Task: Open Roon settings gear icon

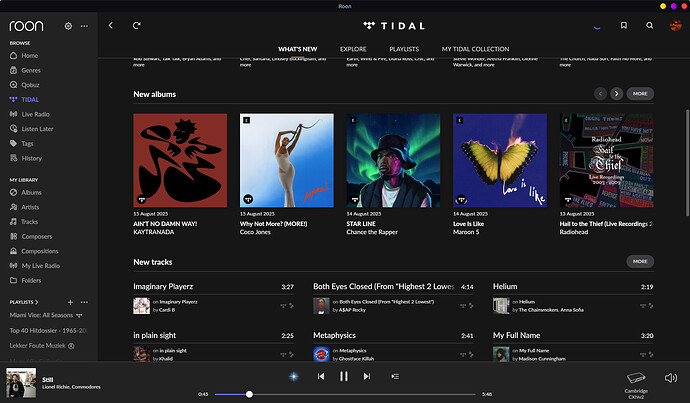Action: [x=68, y=26]
